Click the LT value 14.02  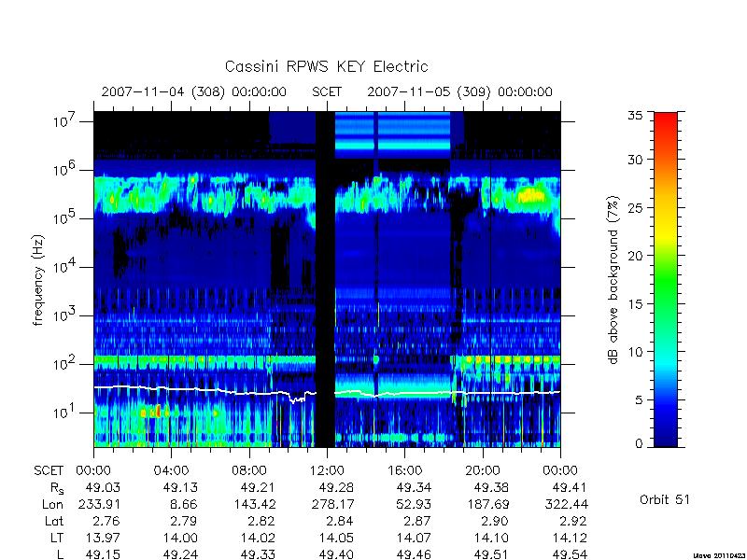click(x=259, y=538)
